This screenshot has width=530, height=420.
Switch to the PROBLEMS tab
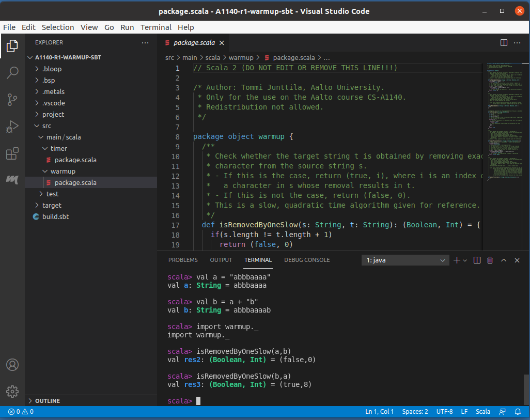pyautogui.click(x=183, y=260)
